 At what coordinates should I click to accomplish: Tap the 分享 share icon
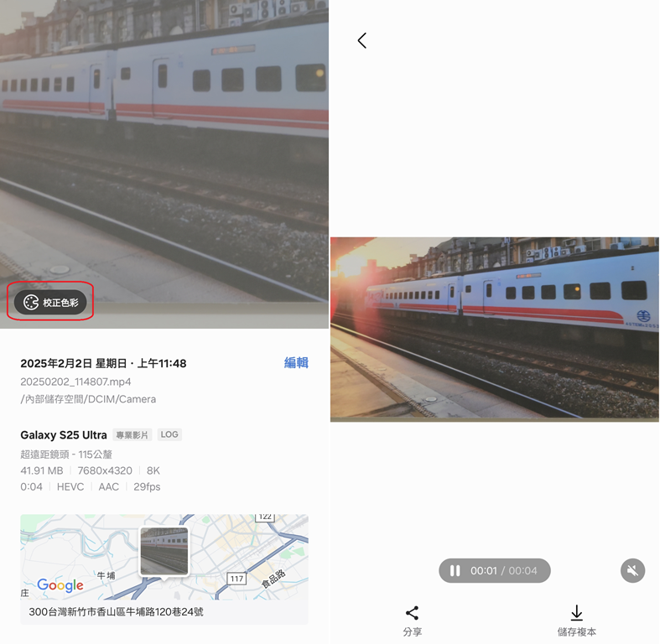(x=412, y=613)
